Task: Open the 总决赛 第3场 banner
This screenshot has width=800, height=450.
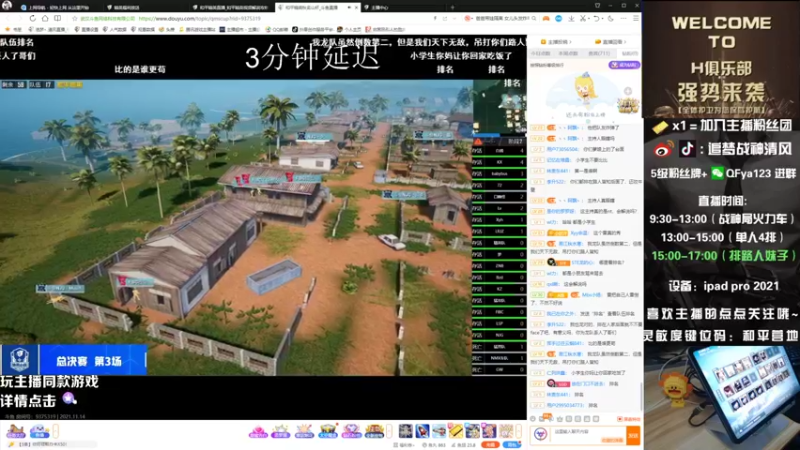Action: [74, 361]
